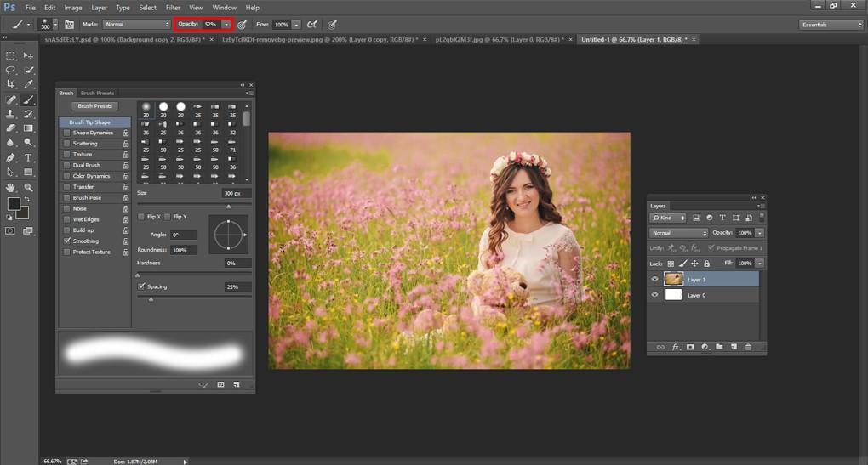Image resolution: width=868 pixels, height=465 pixels.
Task: Select the Pen tool
Action: (10, 158)
